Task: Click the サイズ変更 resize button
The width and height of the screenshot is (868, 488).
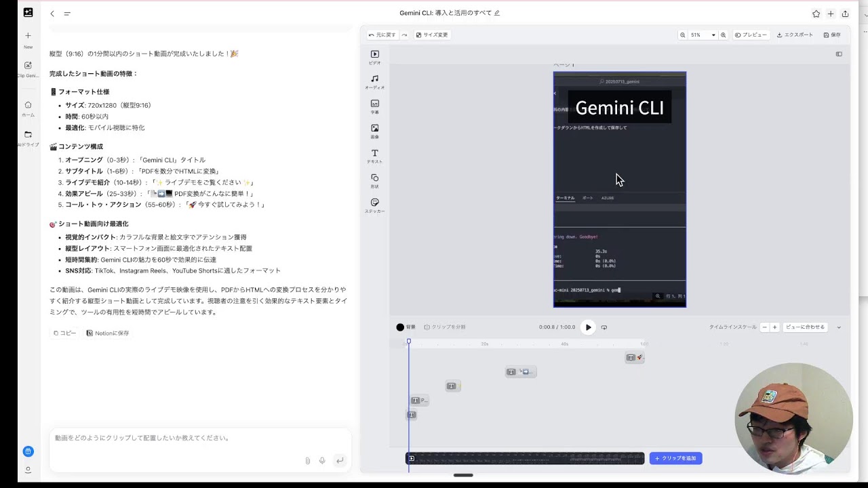Action: [432, 35]
